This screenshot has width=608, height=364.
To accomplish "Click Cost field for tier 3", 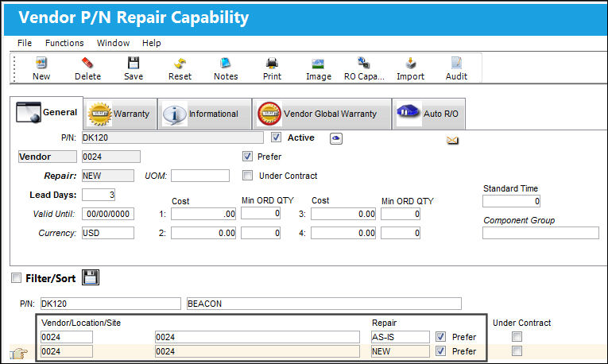I will (x=343, y=214).
